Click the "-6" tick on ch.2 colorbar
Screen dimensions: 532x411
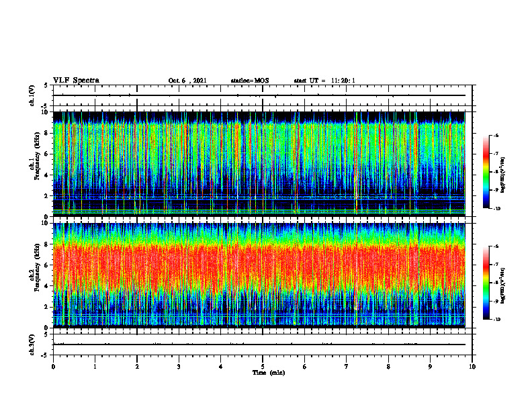(x=496, y=246)
